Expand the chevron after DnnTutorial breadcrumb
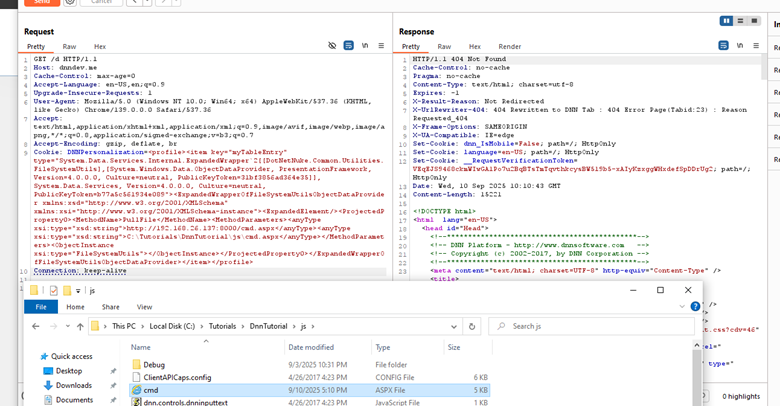This screenshot has width=780, height=406. (294, 326)
